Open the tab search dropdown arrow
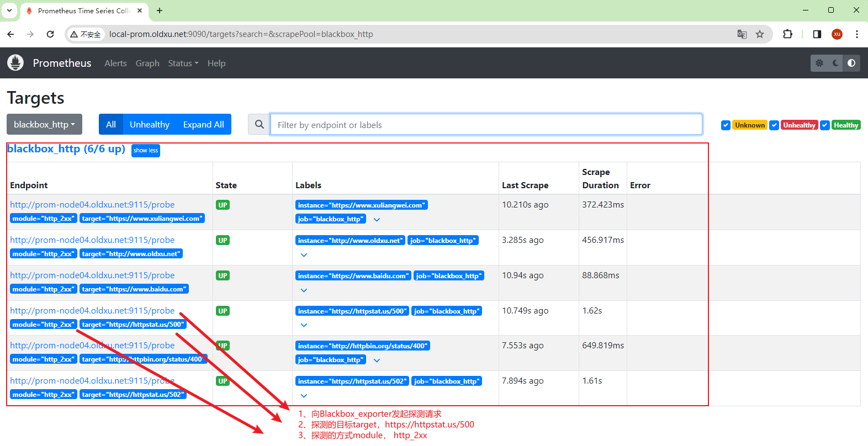The width and height of the screenshot is (868, 446). point(9,10)
